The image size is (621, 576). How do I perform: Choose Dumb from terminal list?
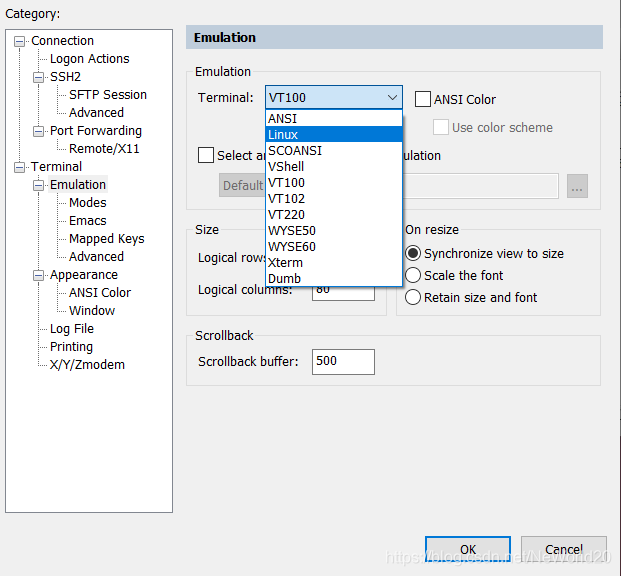click(334, 278)
